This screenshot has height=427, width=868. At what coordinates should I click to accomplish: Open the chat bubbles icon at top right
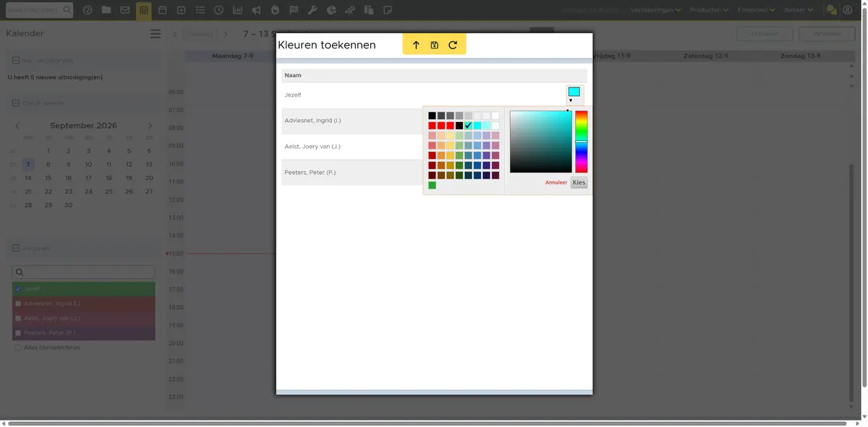tap(832, 10)
